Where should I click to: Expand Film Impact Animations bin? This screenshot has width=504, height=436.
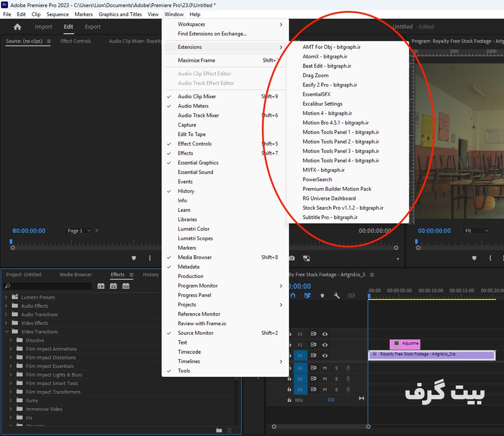[11, 349]
